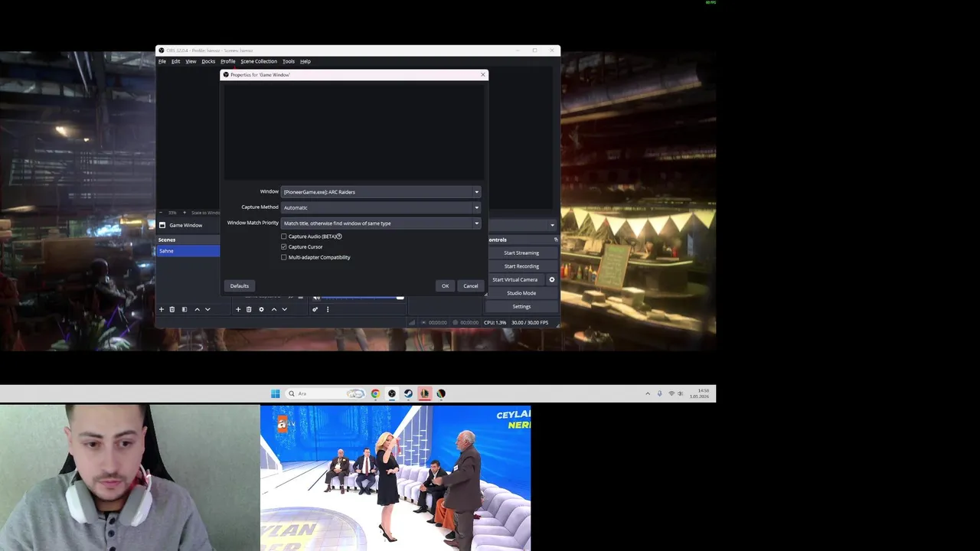This screenshot has height=551, width=980.
Task: Click the Scenes panel header
Action: tap(188, 240)
